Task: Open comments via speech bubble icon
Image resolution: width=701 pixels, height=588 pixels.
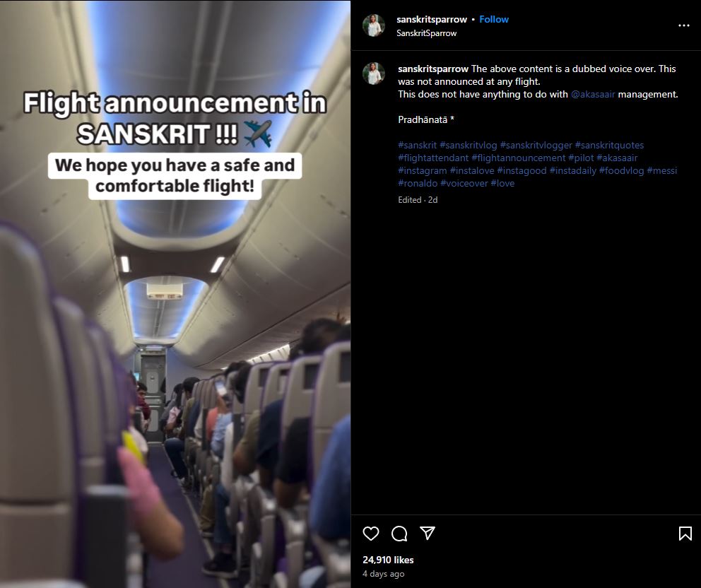Action: pos(399,534)
